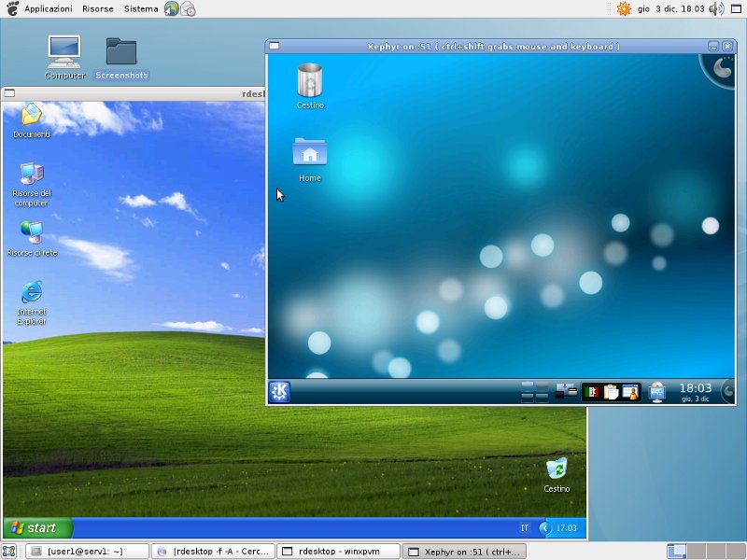Click the window icon at the top panel's right end
This screenshot has height=560, width=747.
coord(736,8)
